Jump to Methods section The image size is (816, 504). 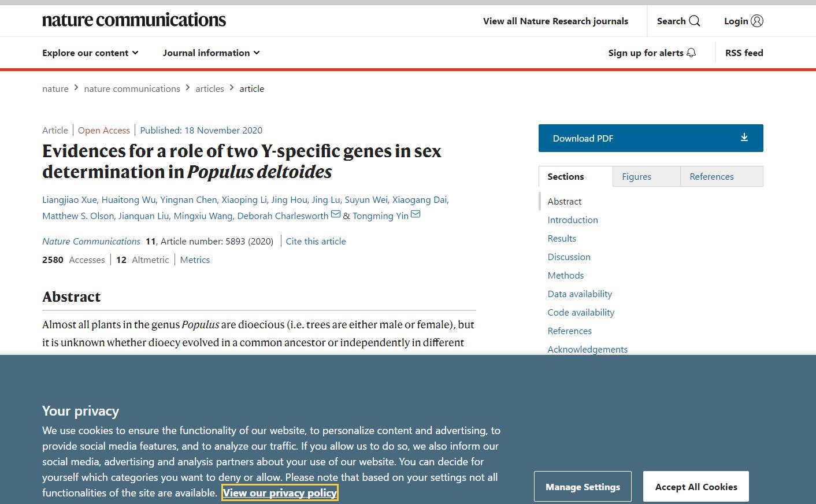566,275
